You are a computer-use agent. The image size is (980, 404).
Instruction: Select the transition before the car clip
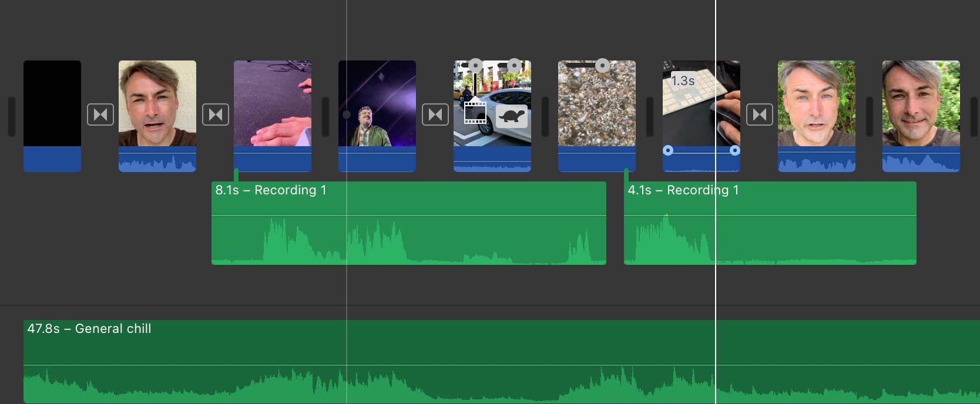click(x=435, y=115)
